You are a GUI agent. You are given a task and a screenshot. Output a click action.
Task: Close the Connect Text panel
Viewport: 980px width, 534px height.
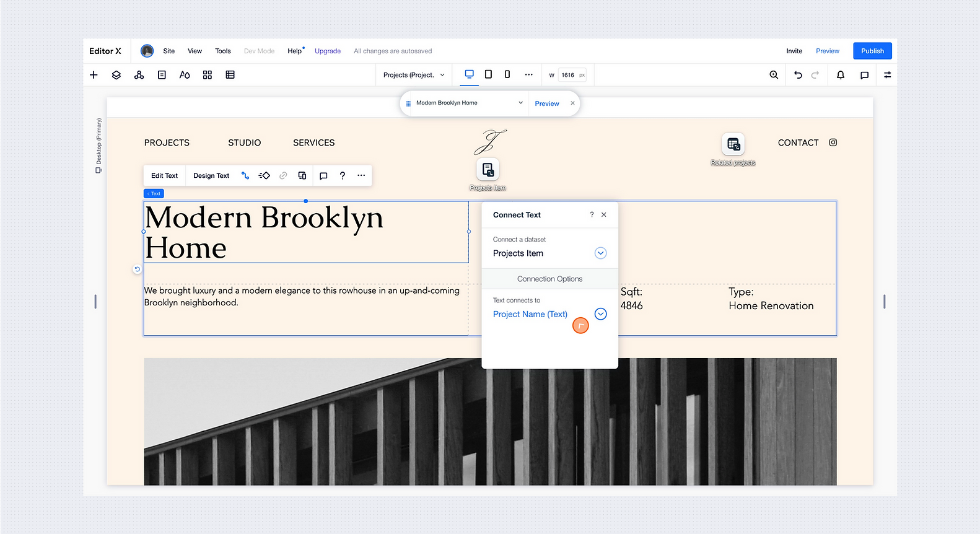pyautogui.click(x=604, y=215)
